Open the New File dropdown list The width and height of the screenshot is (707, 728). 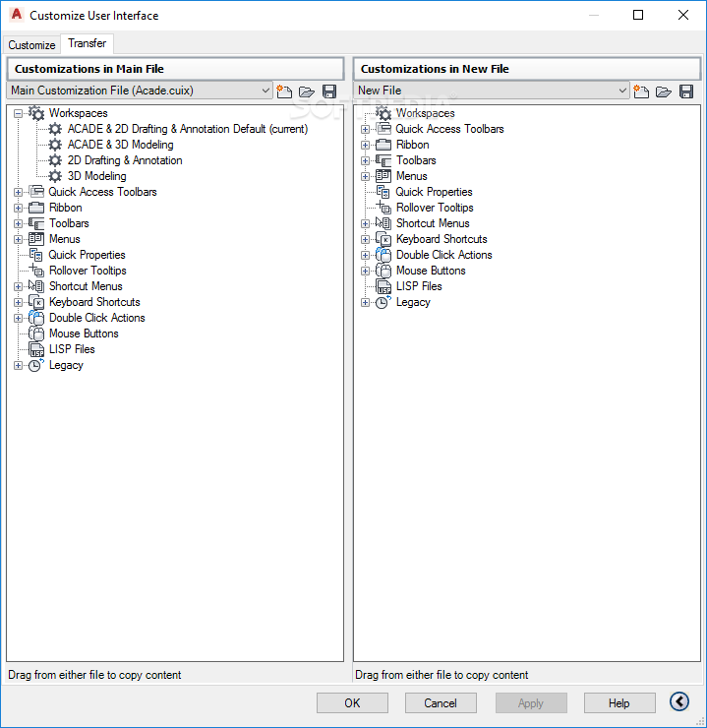(x=492, y=91)
